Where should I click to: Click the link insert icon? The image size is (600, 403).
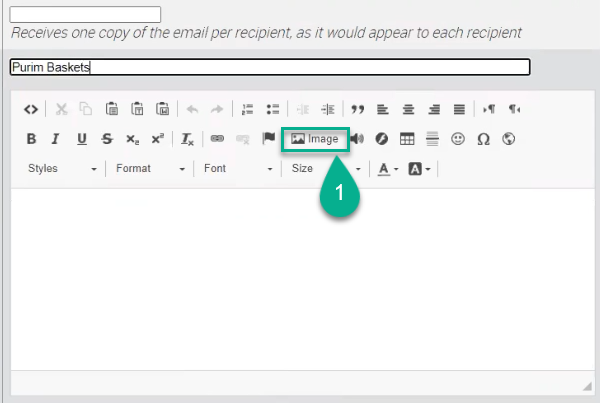click(x=217, y=139)
